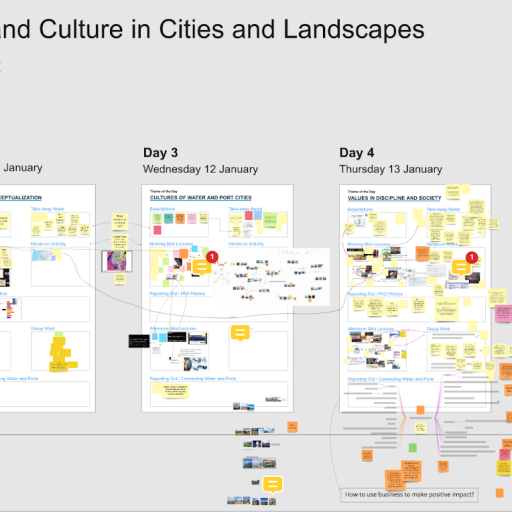Open the comment bubble below the photo strips
Screen dimensions: 512x512
tap(273, 484)
